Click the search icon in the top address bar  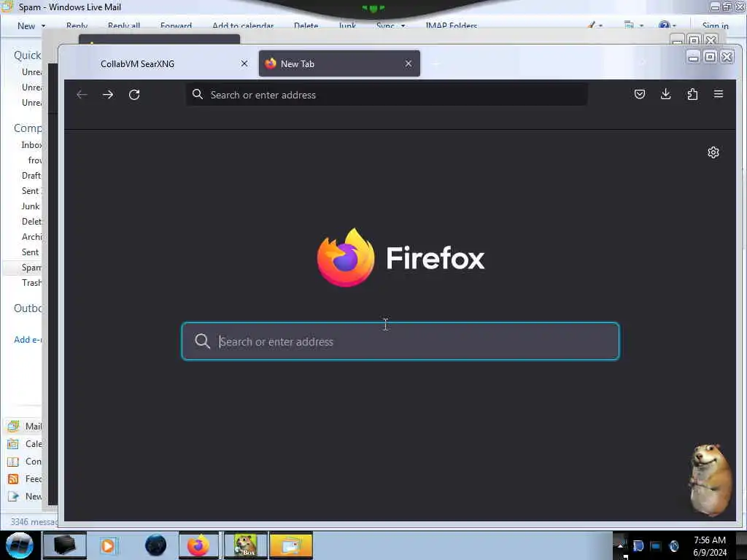coord(198,94)
